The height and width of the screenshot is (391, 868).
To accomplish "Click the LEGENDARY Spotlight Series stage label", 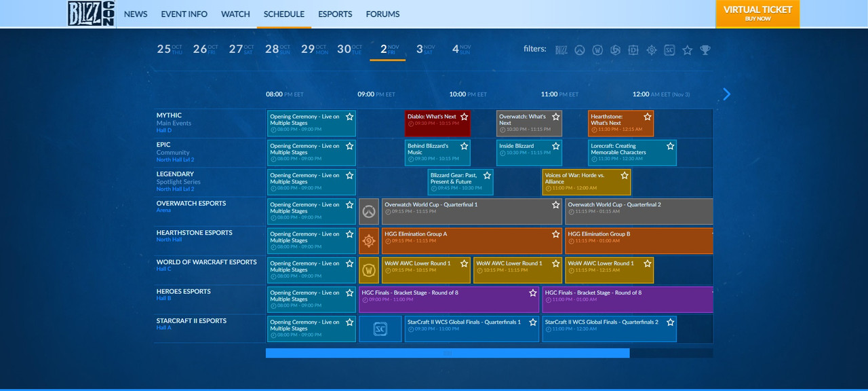I will point(178,181).
